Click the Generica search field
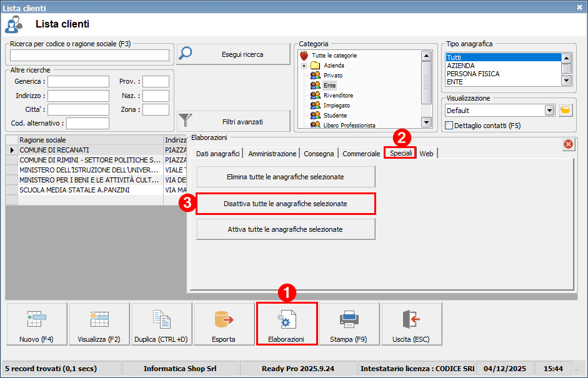Screen dimensions: 588x378 coord(78,81)
